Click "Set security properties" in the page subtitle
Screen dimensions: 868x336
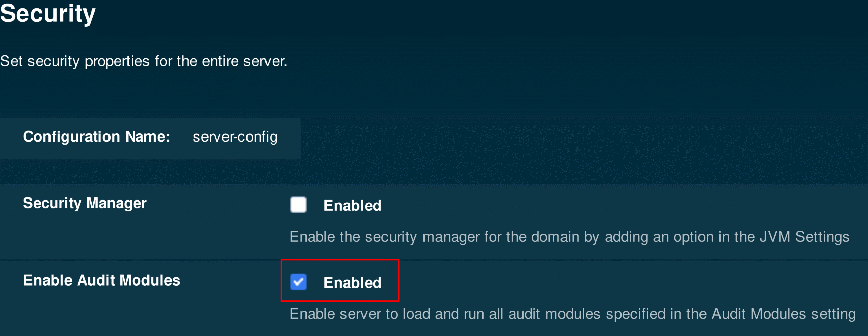(x=75, y=62)
